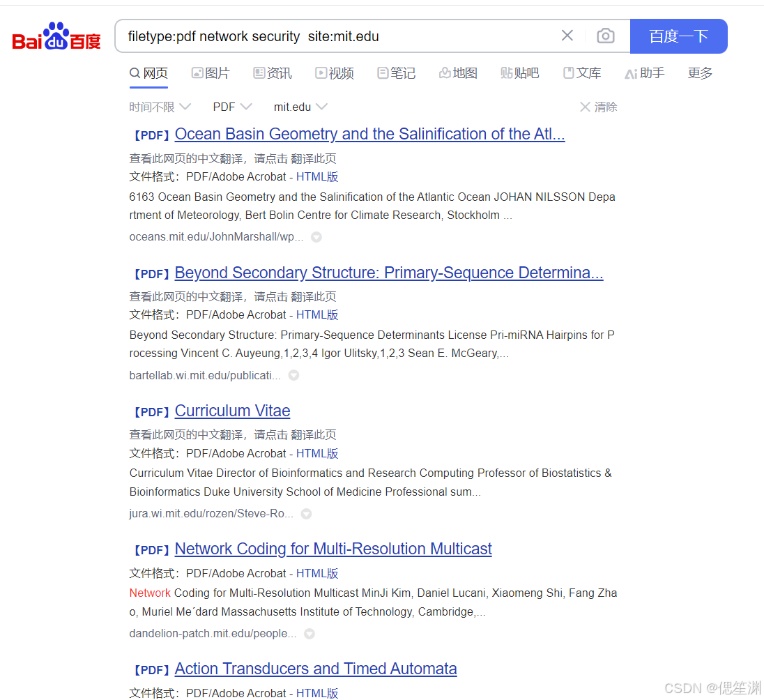Expand arrow beside dandelion-patch.mit.edu URL
Image resolution: width=764 pixels, height=700 pixels.
coord(310,634)
